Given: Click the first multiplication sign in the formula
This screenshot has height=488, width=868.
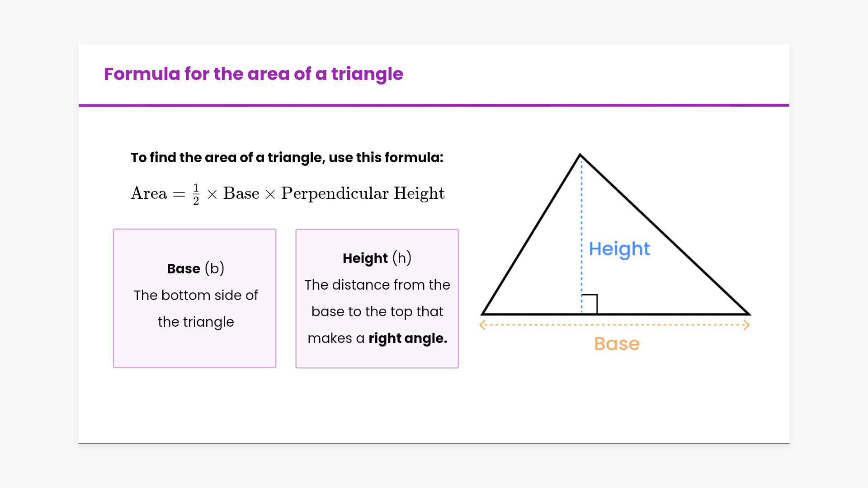Looking at the screenshot, I should (x=212, y=194).
